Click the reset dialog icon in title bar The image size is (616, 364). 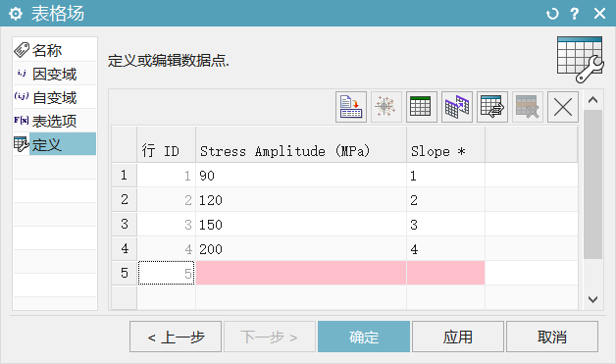click(552, 14)
